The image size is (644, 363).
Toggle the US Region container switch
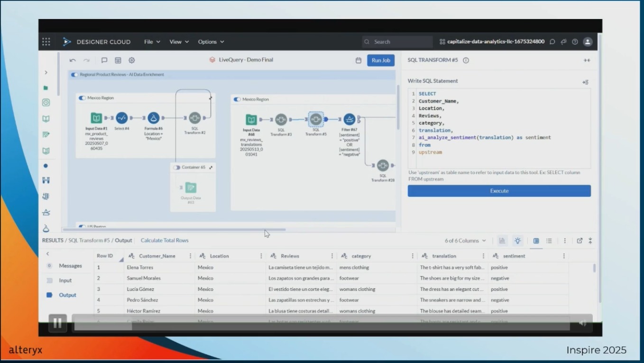(83, 227)
